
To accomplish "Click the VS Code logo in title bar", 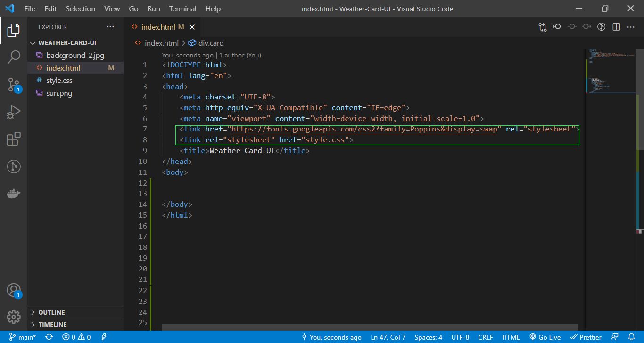I will click(9, 8).
